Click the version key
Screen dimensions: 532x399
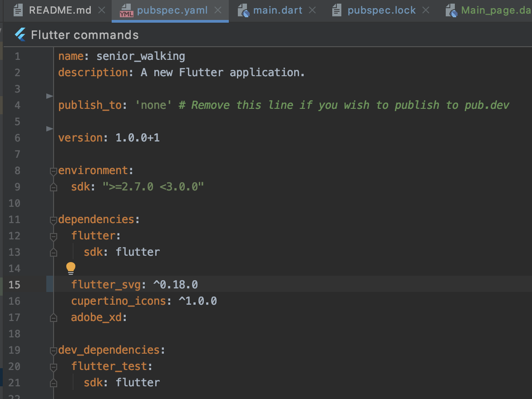click(80, 138)
